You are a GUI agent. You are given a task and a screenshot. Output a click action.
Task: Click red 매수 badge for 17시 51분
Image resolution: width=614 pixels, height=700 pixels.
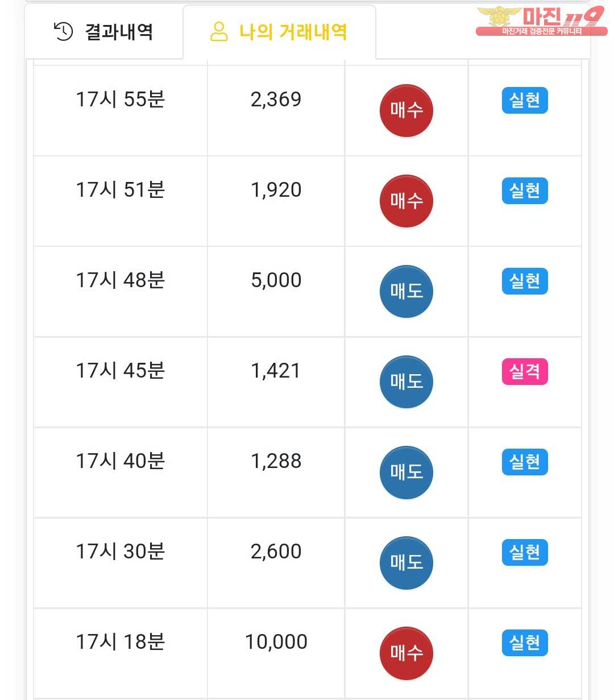pos(406,201)
